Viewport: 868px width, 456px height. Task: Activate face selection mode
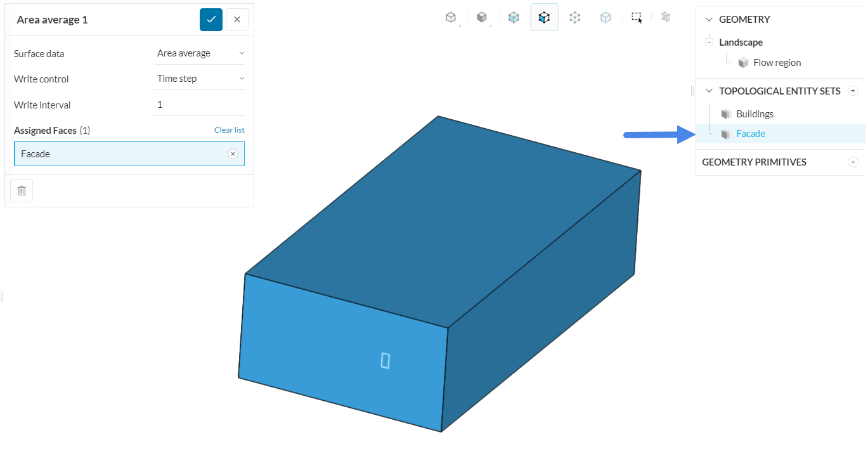pyautogui.click(x=544, y=18)
